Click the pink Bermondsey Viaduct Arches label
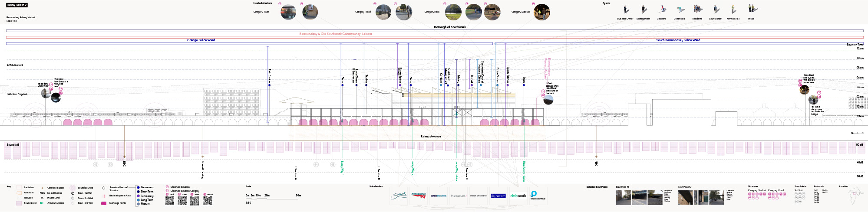Screen dimensions: 868x212 pyautogui.click(x=548, y=68)
